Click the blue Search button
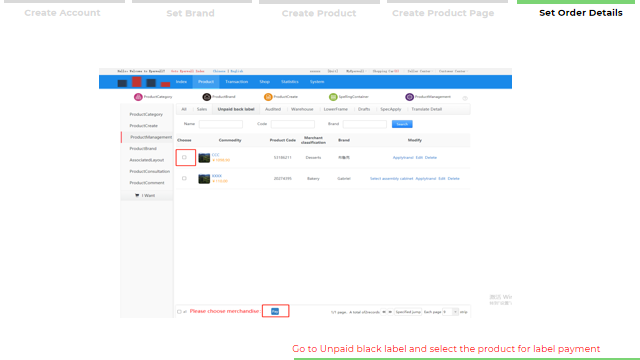640x360 pixels. (x=402, y=124)
